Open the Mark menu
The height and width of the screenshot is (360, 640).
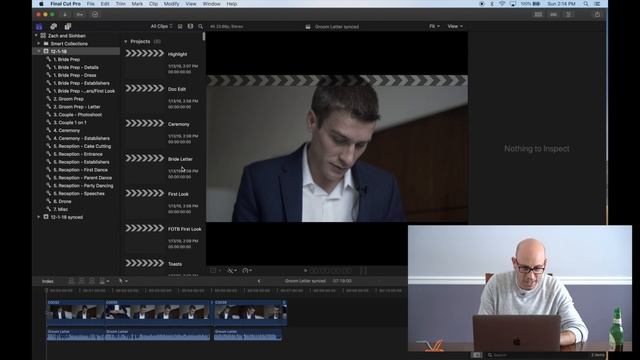(137, 4)
